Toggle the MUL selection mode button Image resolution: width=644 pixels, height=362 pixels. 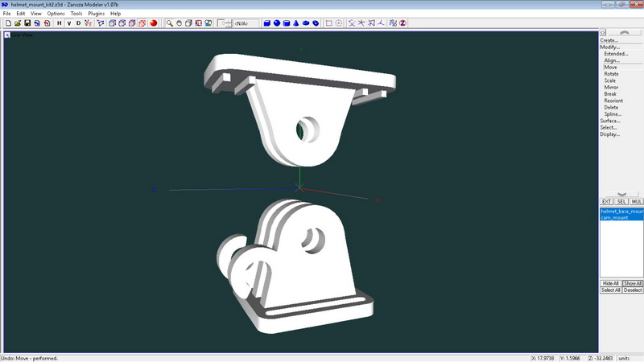636,202
